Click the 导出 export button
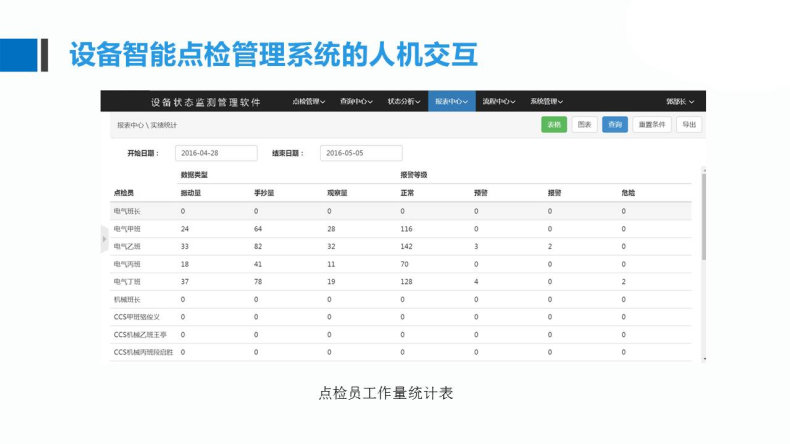 click(x=689, y=125)
